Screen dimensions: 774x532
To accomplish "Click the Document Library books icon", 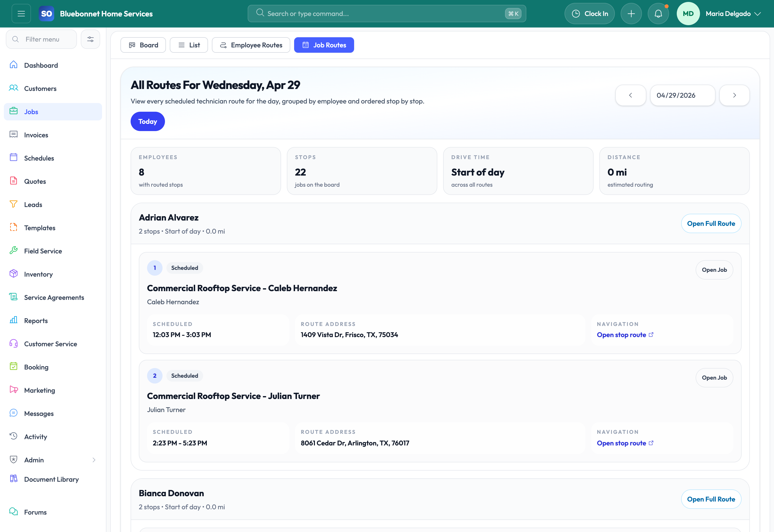I will (x=14, y=479).
